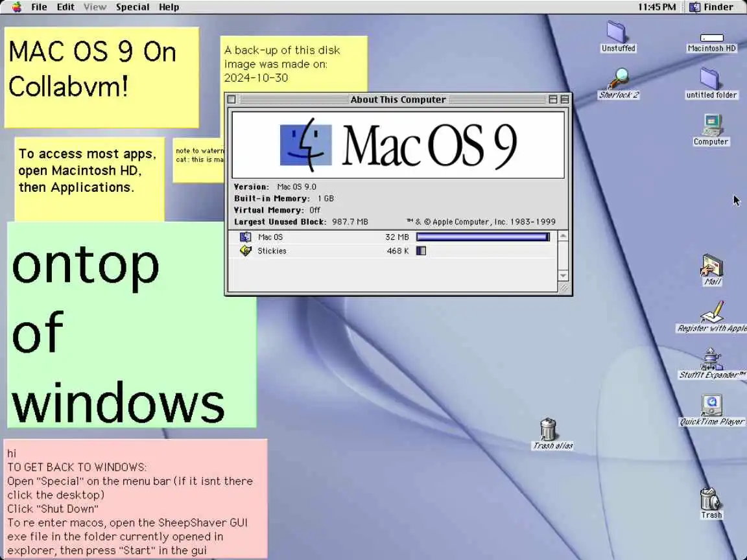The height and width of the screenshot is (560, 747).
Task: Click the 11:45 PM menu bar clock
Action: pos(656,7)
